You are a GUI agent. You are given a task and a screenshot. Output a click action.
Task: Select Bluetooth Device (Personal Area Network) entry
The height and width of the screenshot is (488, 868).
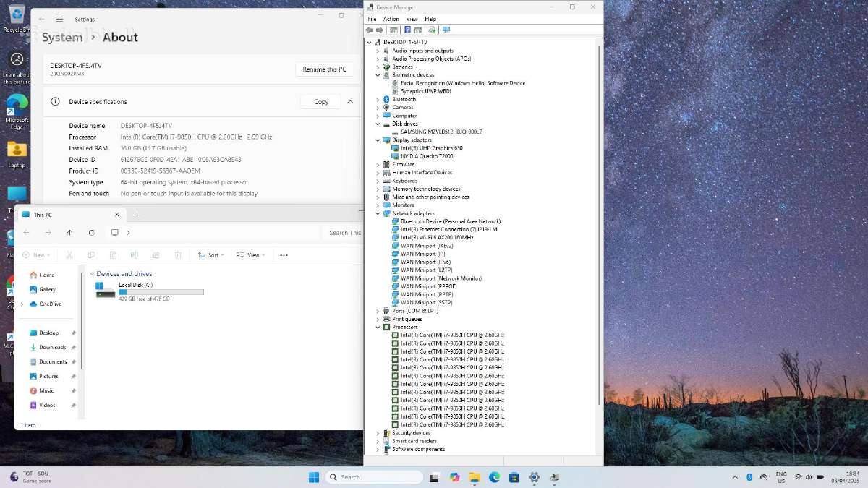tap(450, 221)
